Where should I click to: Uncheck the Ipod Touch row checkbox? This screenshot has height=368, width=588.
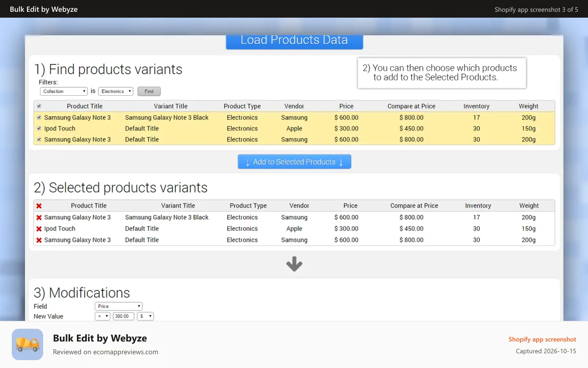pos(39,129)
